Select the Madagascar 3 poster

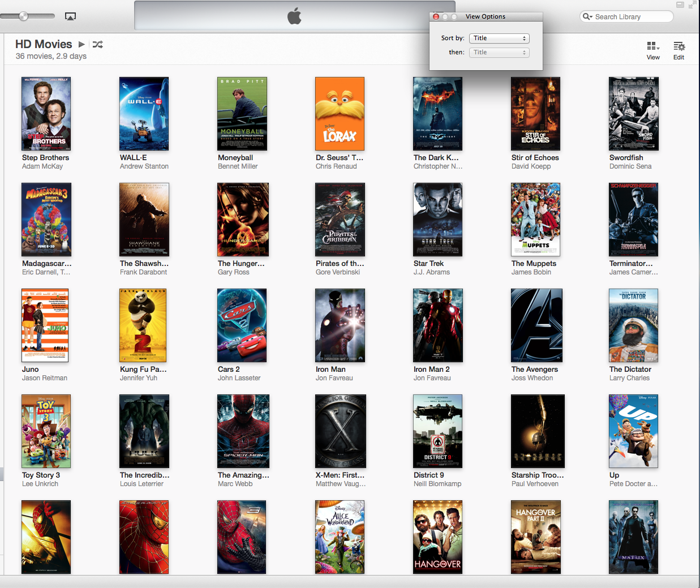[x=46, y=220]
